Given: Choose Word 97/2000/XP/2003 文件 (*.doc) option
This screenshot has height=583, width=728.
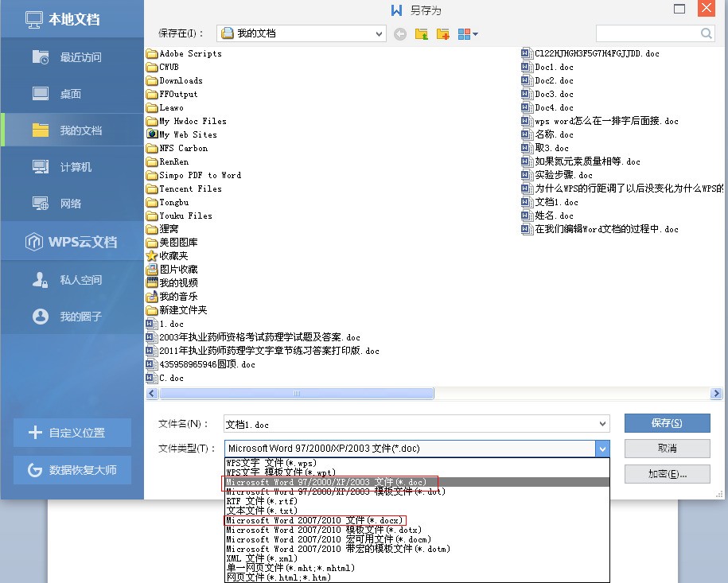Looking at the screenshot, I should (x=417, y=482).
